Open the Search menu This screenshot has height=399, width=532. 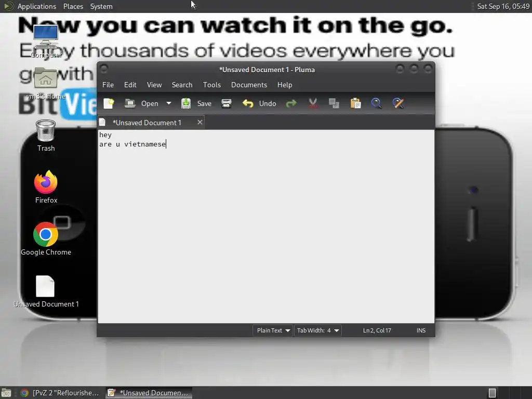coord(182,85)
